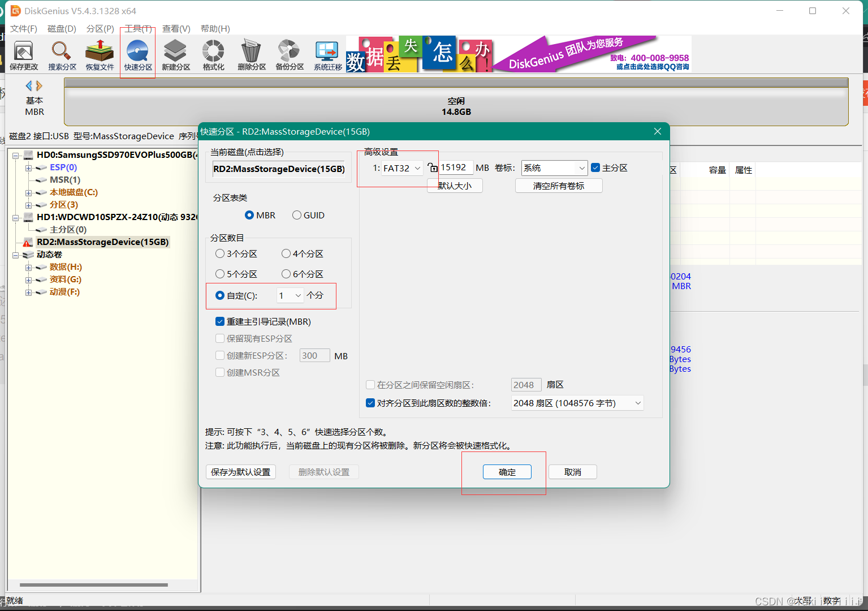The height and width of the screenshot is (611, 868).
Task: Open the 工具(T) menu
Action: [139, 29]
